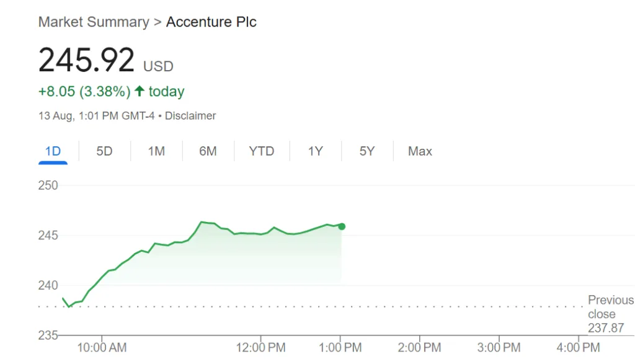Click the 250 price axis label
The height and width of the screenshot is (364, 635).
(x=48, y=185)
